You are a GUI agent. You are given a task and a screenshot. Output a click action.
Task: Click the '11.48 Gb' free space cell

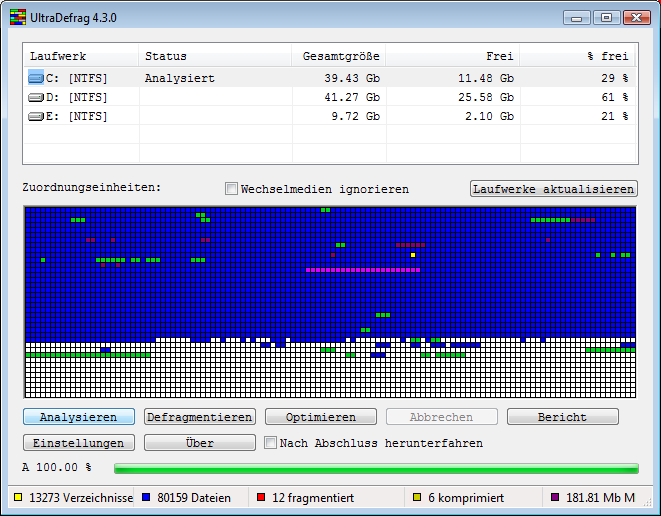tap(486, 78)
